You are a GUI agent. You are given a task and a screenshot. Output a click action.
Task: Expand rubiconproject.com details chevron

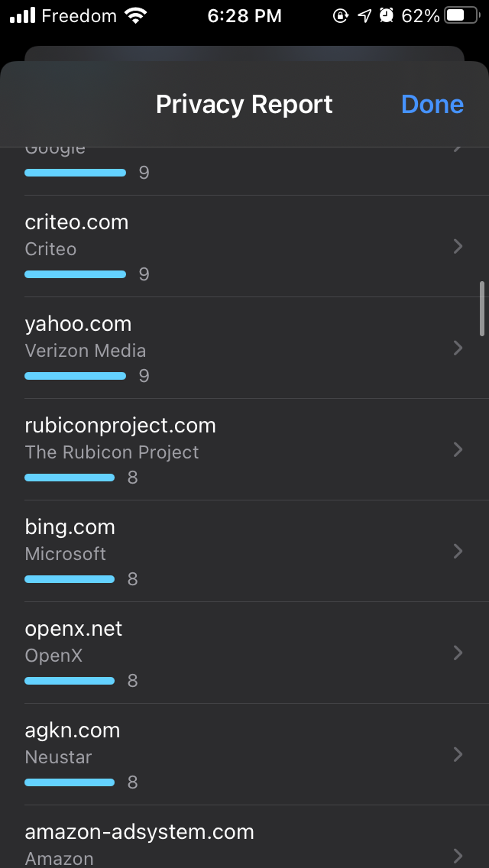[458, 449]
